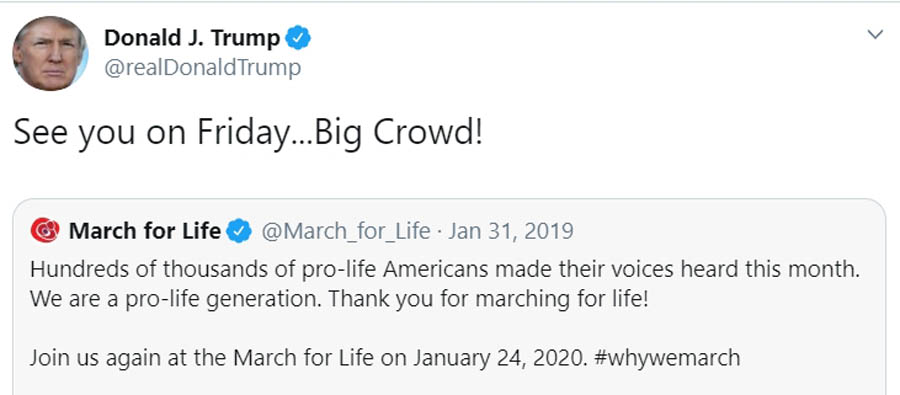Open the tweet options chevron menu

tap(875, 35)
